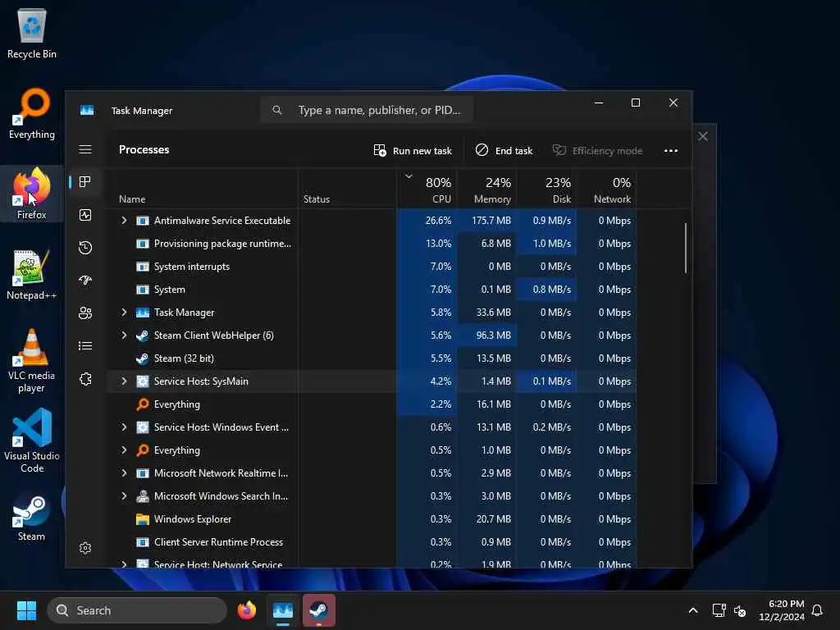
Task: Click the Efficiency mode button
Action: point(597,151)
